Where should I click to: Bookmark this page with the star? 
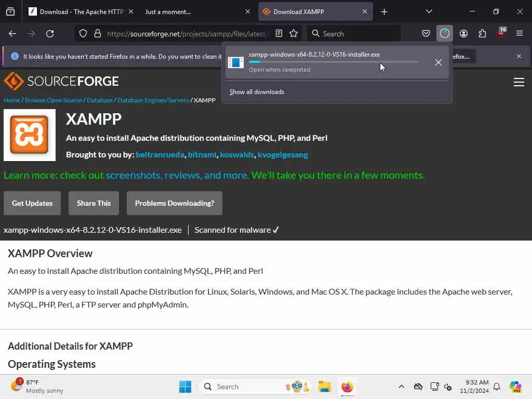click(x=294, y=34)
